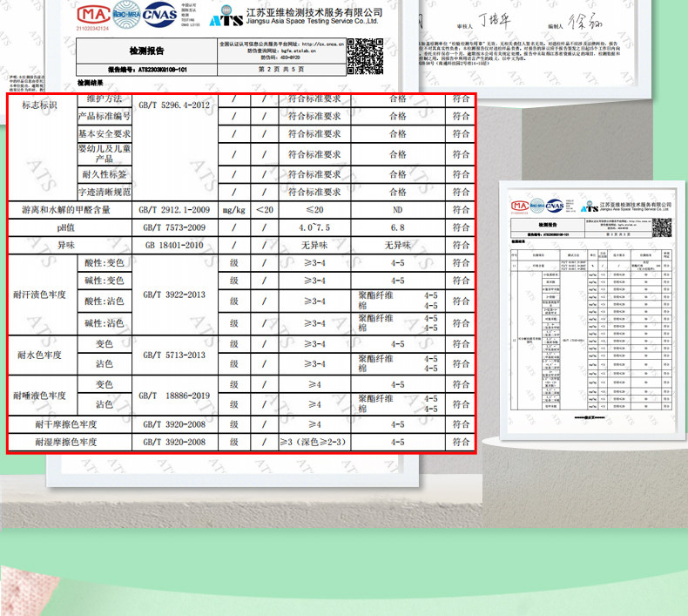Click the '基本安全要求' row label
This screenshot has height=616, width=688.
[x=105, y=134]
